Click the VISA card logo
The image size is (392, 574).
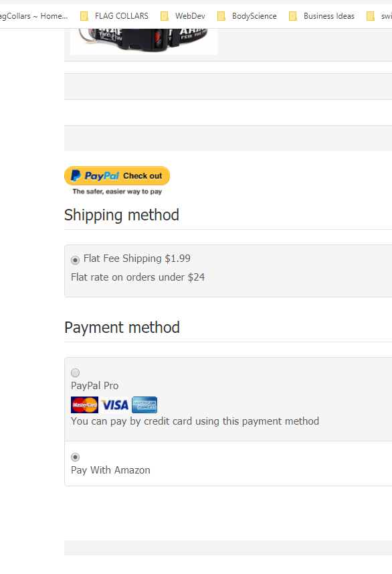click(115, 405)
